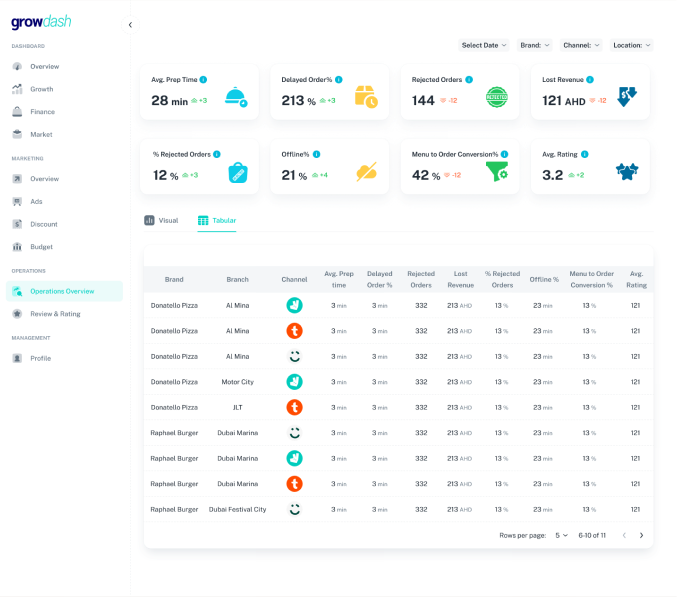This screenshot has height=597, width=677.
Task: Click the Lost Revenue column header
Action: coord(461,279)
